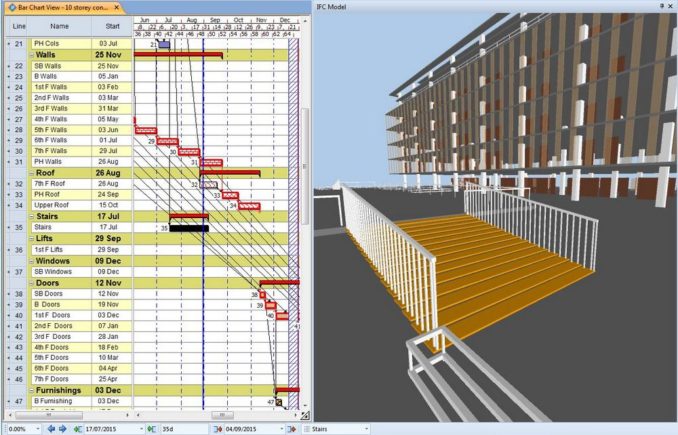Collapse the Furnishings summary group
This screenshot has width=678, height=435.
[x=30, y=389]
